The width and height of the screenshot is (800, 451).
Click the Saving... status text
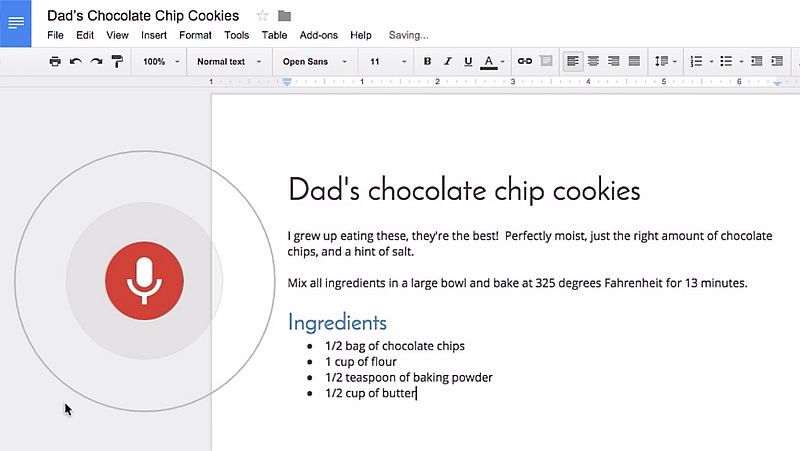[409, 35]
